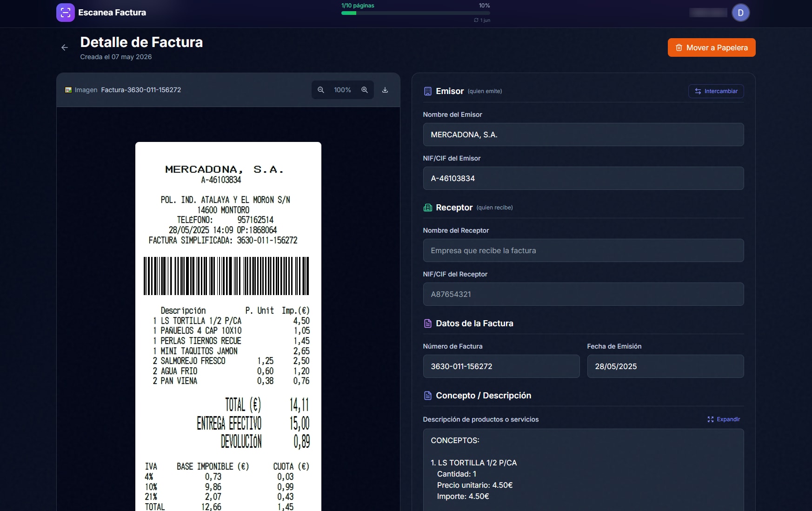Image resolution: width=812 pixels, height=511 pixels.
Task: Go back using the left arrow
Action: (65, 47)
